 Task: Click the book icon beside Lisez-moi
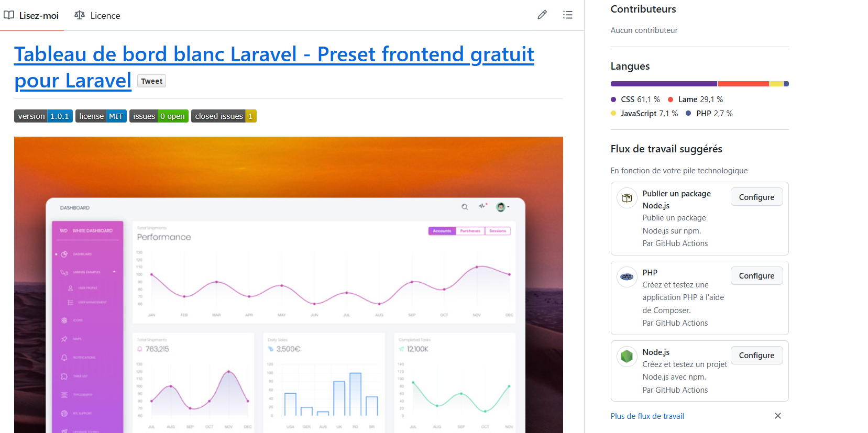coord(9,15)
